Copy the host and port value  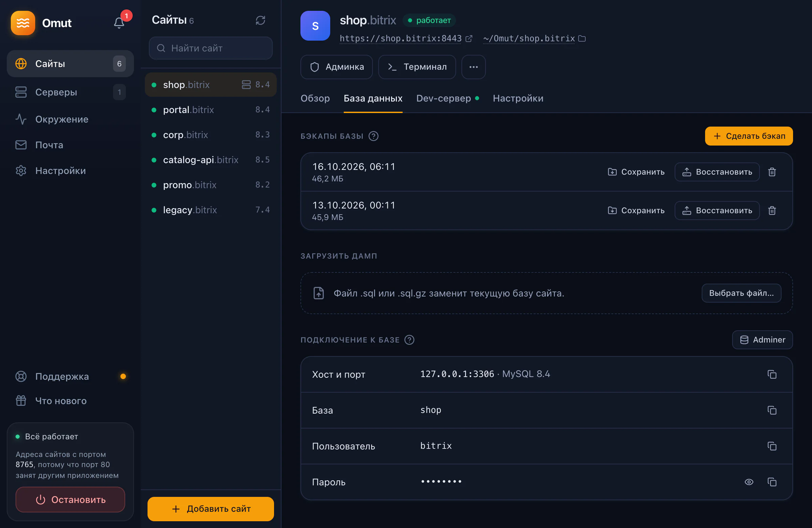click(772, 374)
